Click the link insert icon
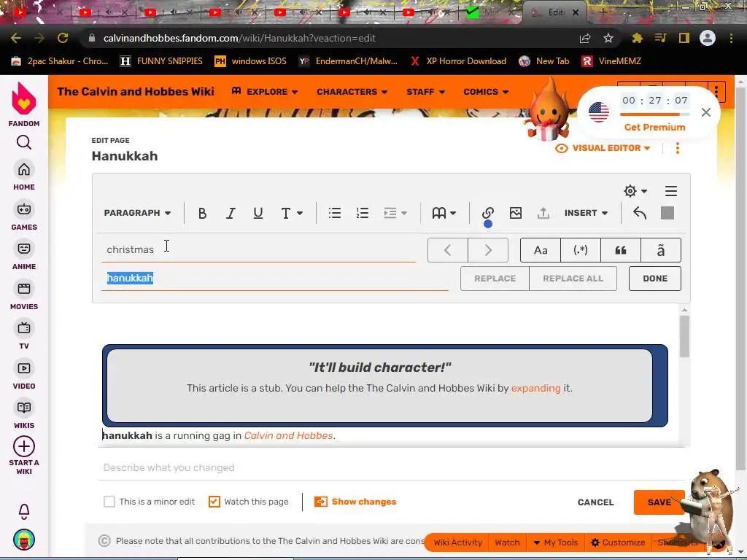 (487, 213)
